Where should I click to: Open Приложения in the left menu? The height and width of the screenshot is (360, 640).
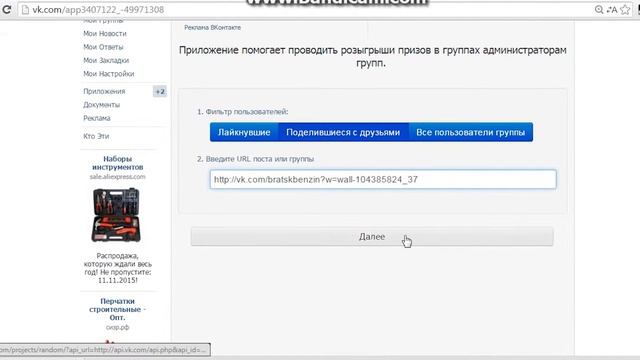point(104,91)
